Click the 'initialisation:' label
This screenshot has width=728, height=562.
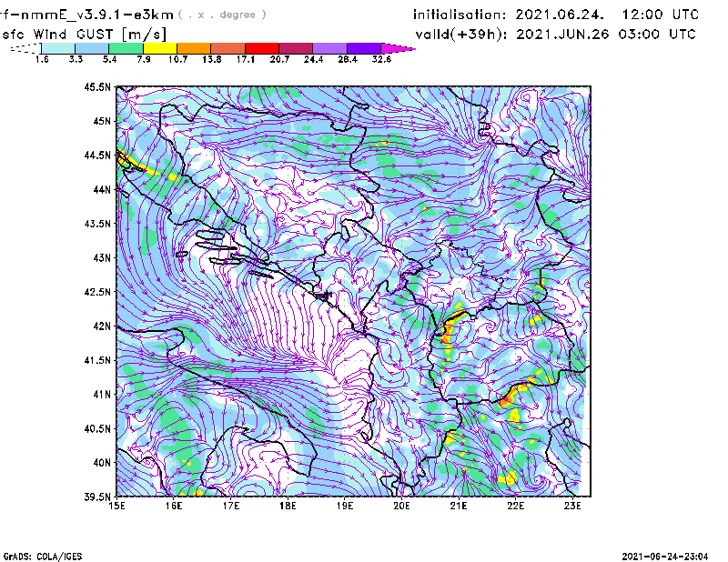460,15
